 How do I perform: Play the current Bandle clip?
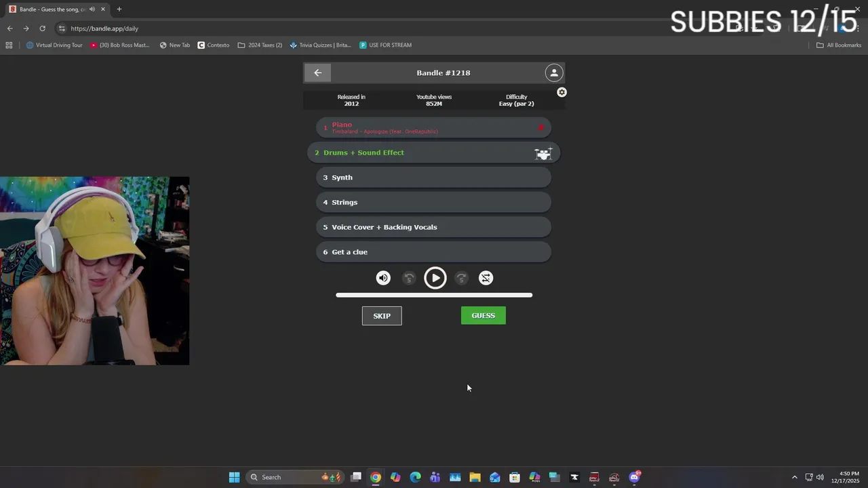[435, 278]
